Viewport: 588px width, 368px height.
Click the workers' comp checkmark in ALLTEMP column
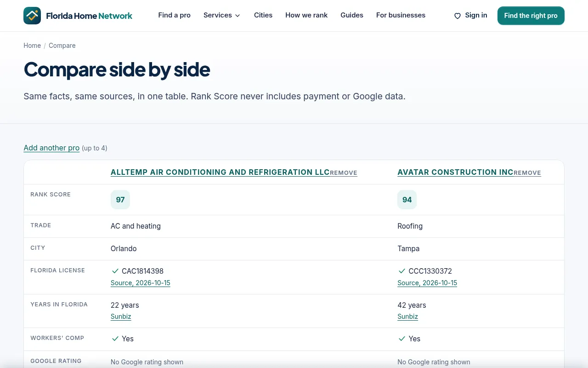(115, 339)
